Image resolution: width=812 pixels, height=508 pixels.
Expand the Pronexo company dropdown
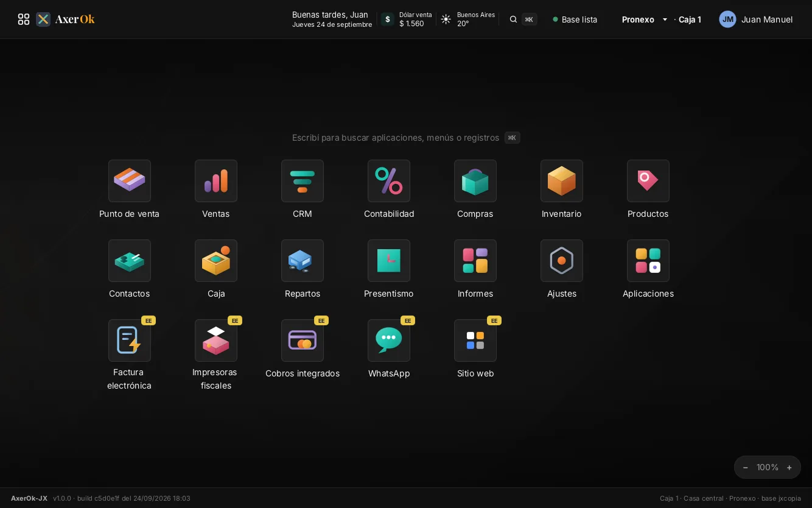(x=645, y=19)
